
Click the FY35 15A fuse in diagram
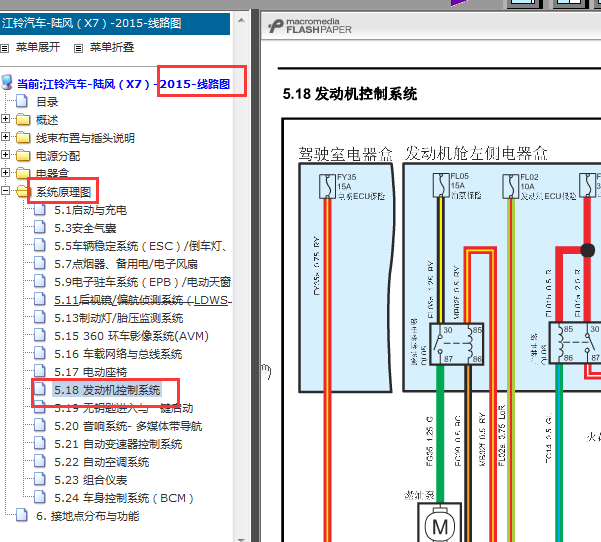pos(327,186)
